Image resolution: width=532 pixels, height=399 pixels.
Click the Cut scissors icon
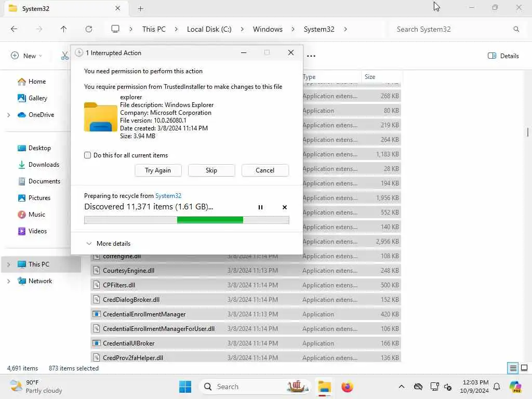pyautogui.click(x=64, y=56)
